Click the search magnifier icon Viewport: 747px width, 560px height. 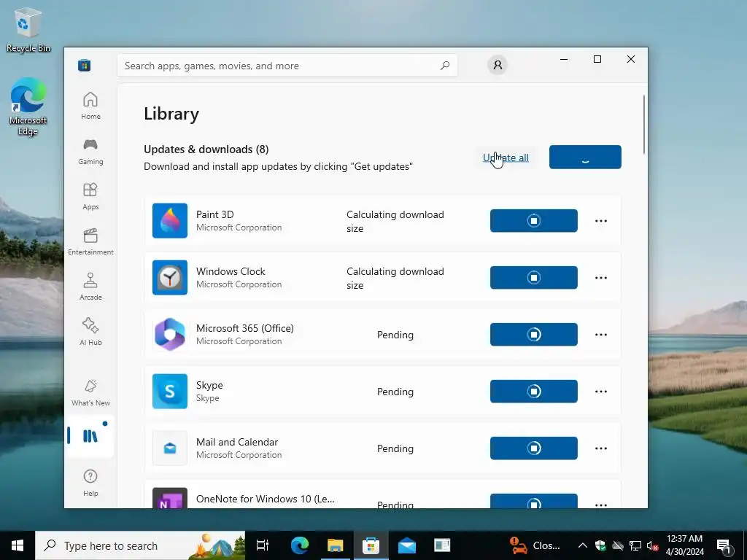tap(445, 66)
